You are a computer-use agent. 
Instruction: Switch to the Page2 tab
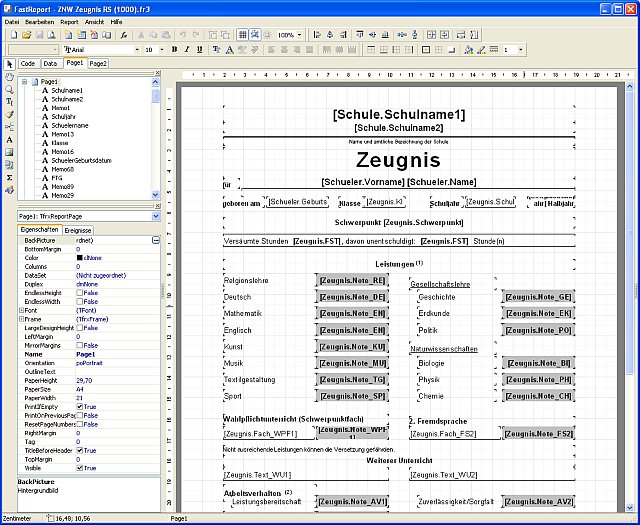coord(98,64)
